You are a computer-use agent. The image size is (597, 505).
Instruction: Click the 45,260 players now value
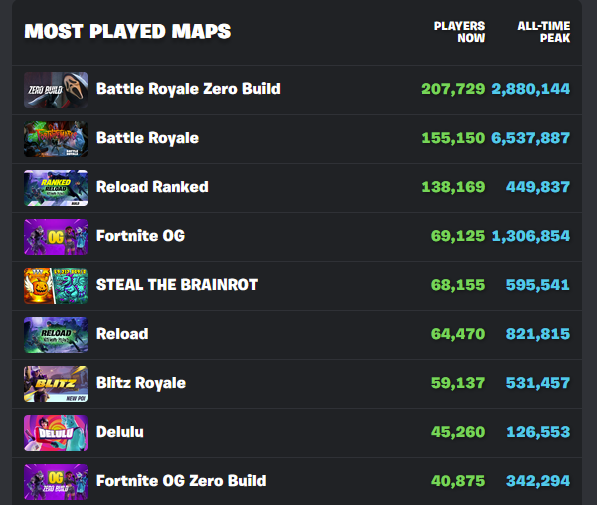pyautogui.click(x=458, y=432)
